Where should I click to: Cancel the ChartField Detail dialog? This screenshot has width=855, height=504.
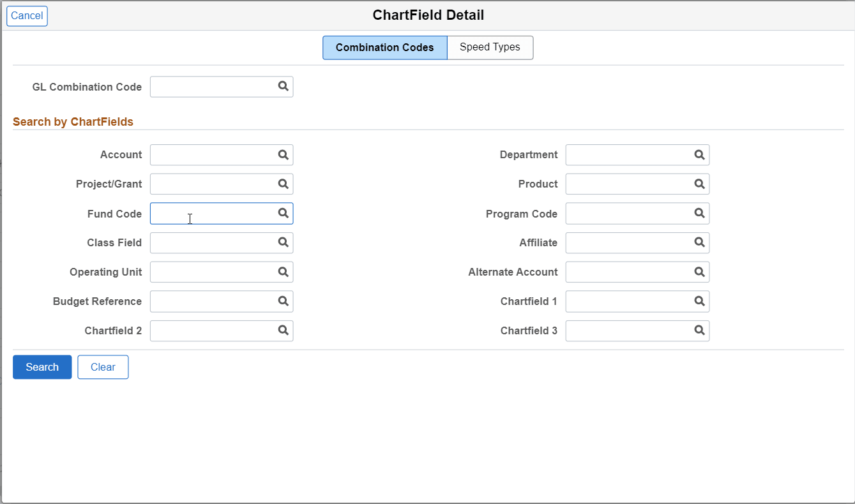[27, 16]
